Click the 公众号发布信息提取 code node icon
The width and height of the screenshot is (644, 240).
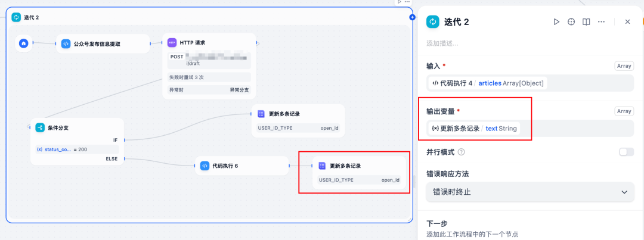click(66, 44)
